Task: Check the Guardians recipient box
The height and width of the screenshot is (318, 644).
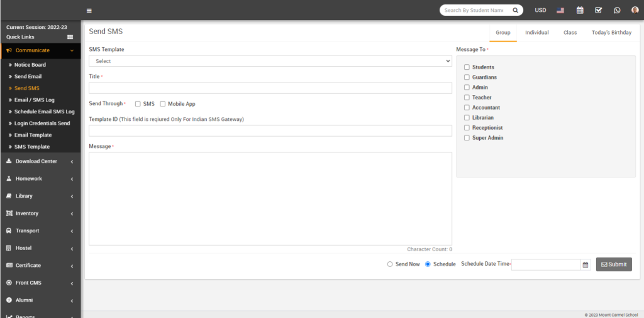Action: 467,77
